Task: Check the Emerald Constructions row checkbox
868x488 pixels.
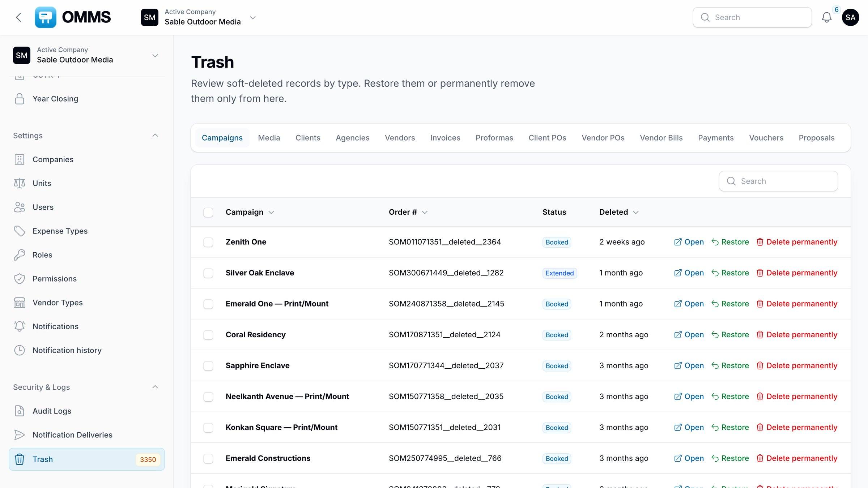Action: click(x=208, y=459)
